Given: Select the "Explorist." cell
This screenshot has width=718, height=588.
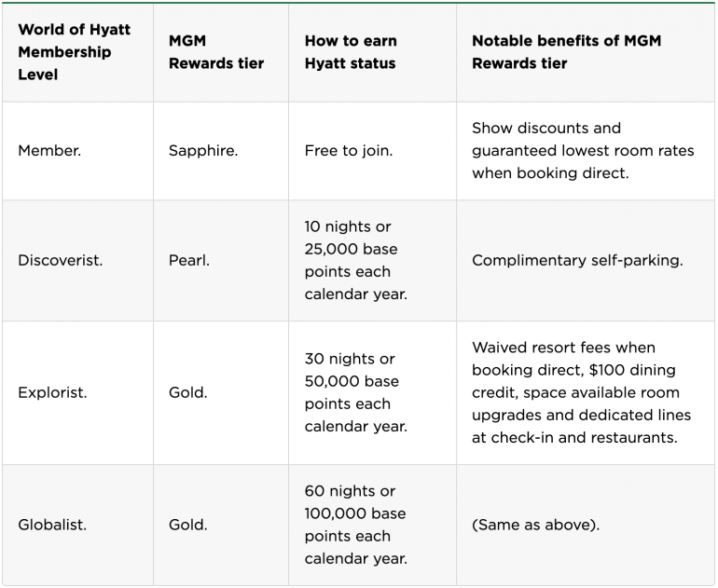Looking at the screenshot, I should (x=52, y=392).
